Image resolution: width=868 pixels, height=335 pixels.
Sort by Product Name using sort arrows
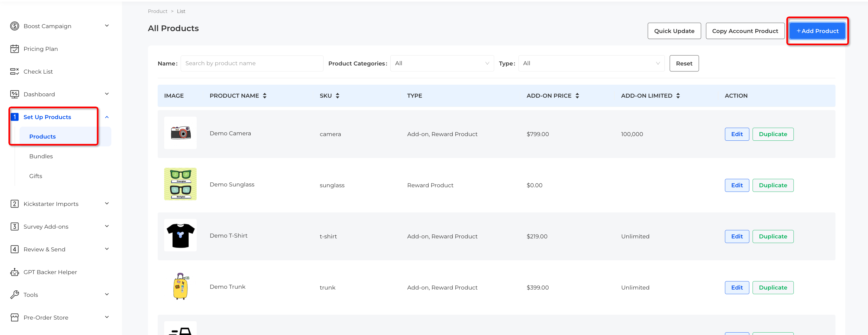click(x=264, y=96)
